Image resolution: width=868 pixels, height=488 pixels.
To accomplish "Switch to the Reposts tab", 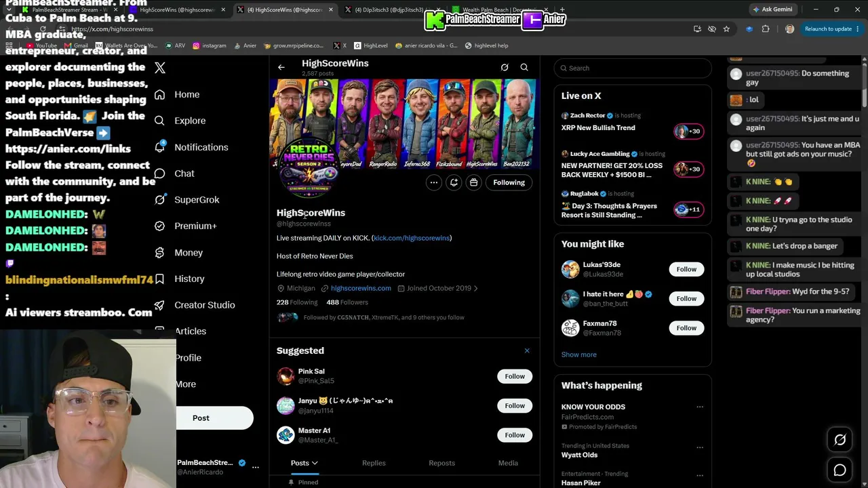I will 441,463.
